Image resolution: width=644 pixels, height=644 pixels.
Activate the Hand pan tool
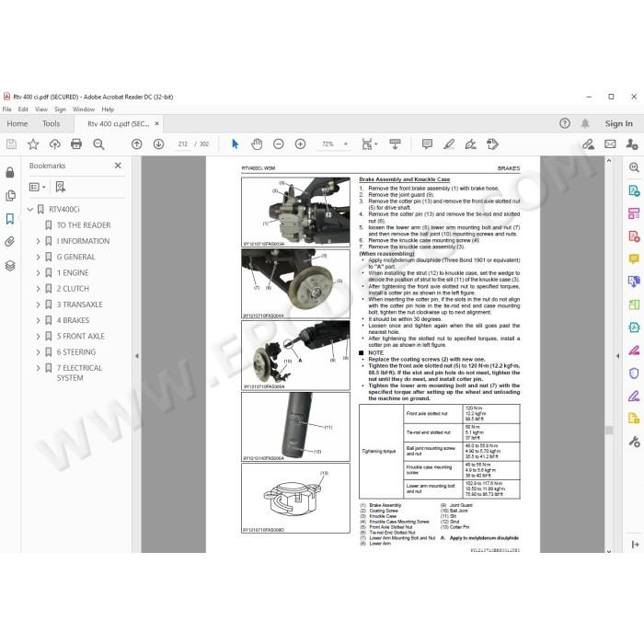257,144
